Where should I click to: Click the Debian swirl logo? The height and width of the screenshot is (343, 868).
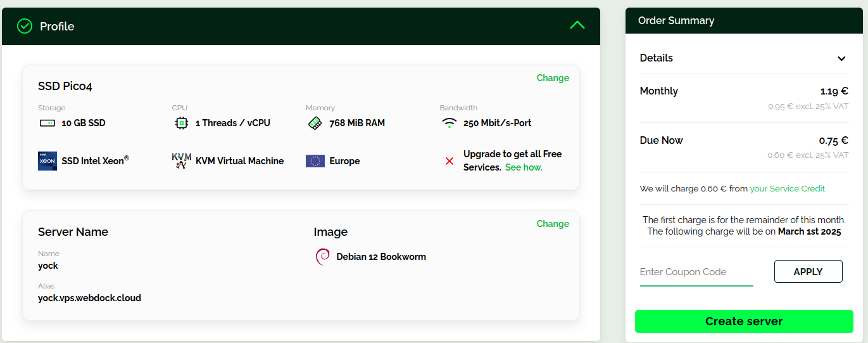pos(322,257)
